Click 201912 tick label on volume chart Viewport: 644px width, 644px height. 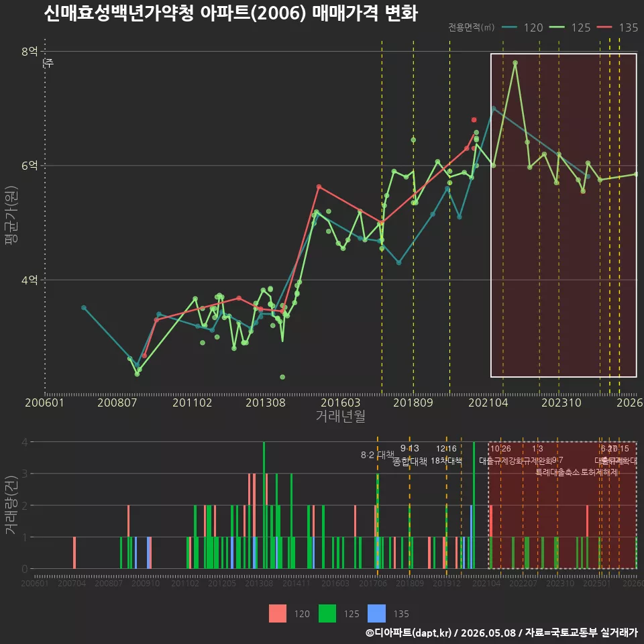[447, 583]
